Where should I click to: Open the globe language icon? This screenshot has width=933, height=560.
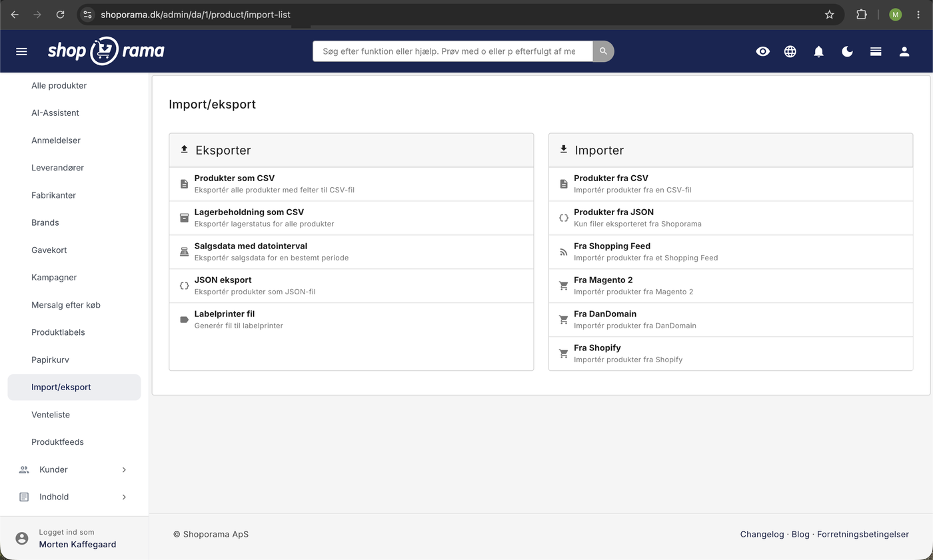click(790, 51)
